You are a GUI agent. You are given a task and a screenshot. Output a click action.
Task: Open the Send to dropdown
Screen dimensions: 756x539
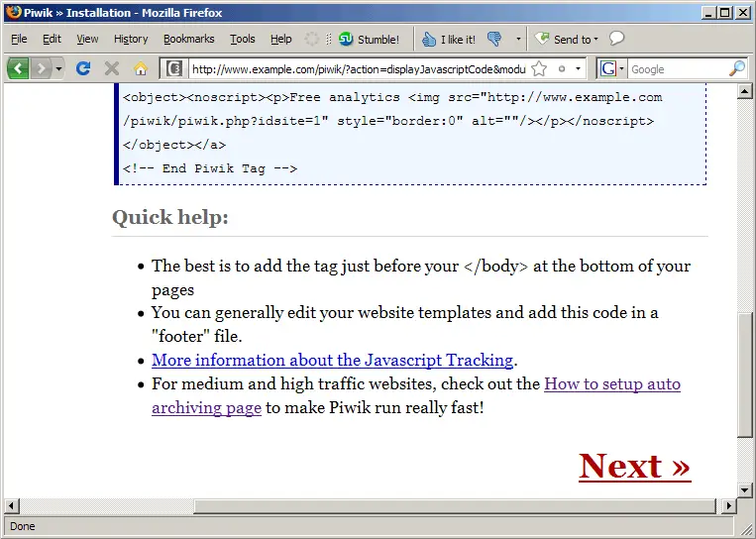[x=568, y=40]
